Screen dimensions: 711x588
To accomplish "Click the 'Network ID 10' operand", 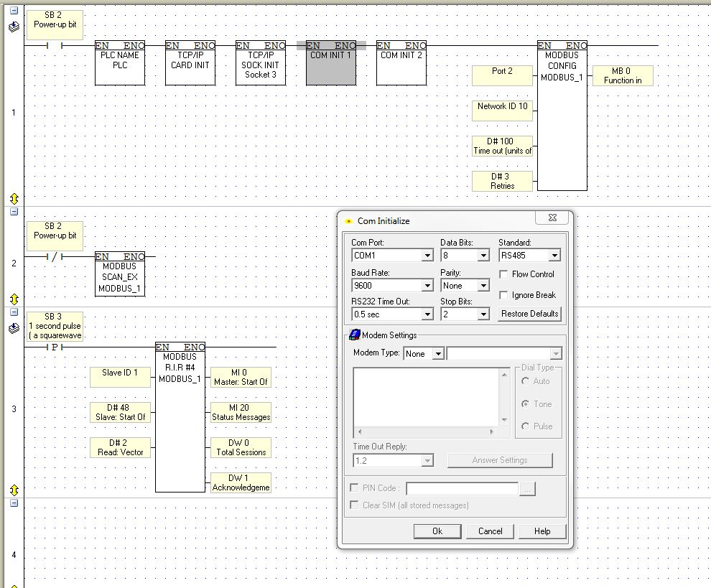I will (x=502, y=111).
